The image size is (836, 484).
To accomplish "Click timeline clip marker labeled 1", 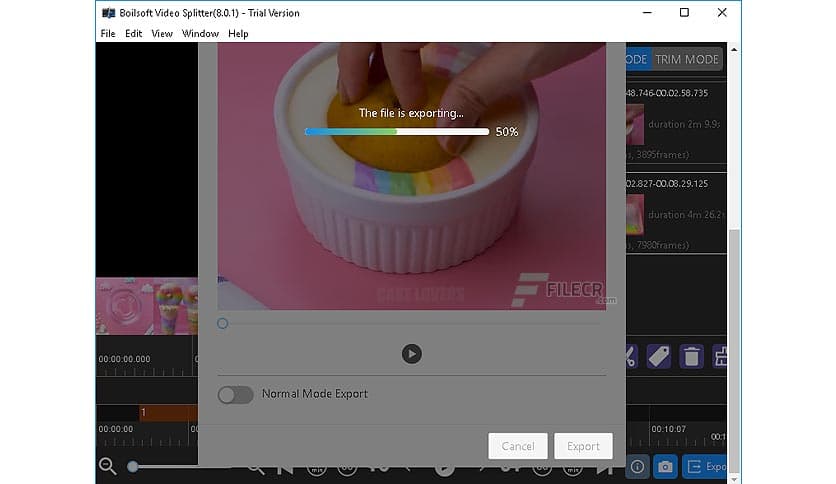I will click(168, 413).
